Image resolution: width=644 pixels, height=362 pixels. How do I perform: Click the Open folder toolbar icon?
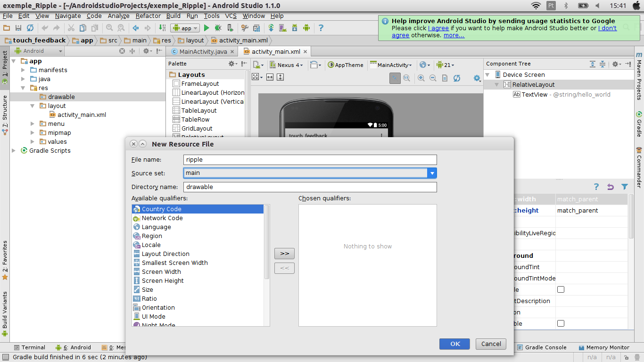tap(7, 28)
